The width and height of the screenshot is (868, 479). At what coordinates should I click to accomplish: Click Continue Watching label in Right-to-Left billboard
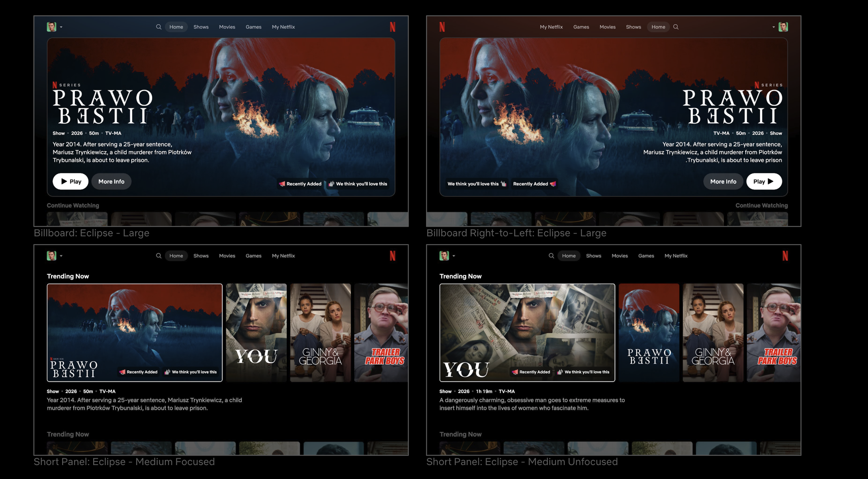point(762,205)
